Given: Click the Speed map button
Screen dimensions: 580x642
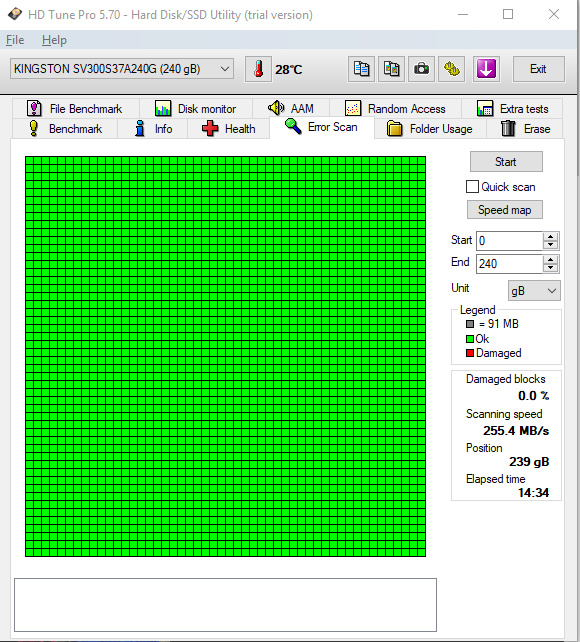Looking at the screenshot, I should point(505,210).
